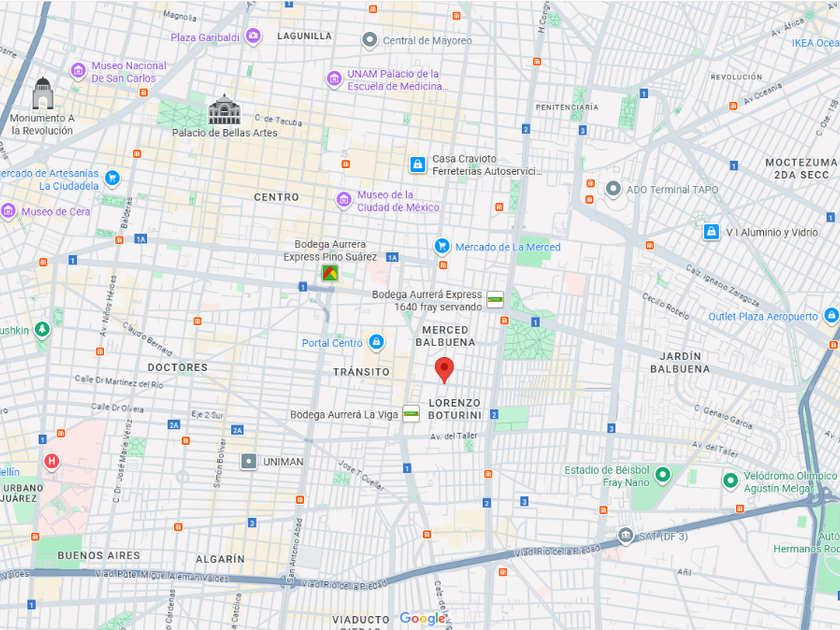Click Bodega Aurrerá La Viga store icon
This screenshot has height=630, width=840.
411,413
